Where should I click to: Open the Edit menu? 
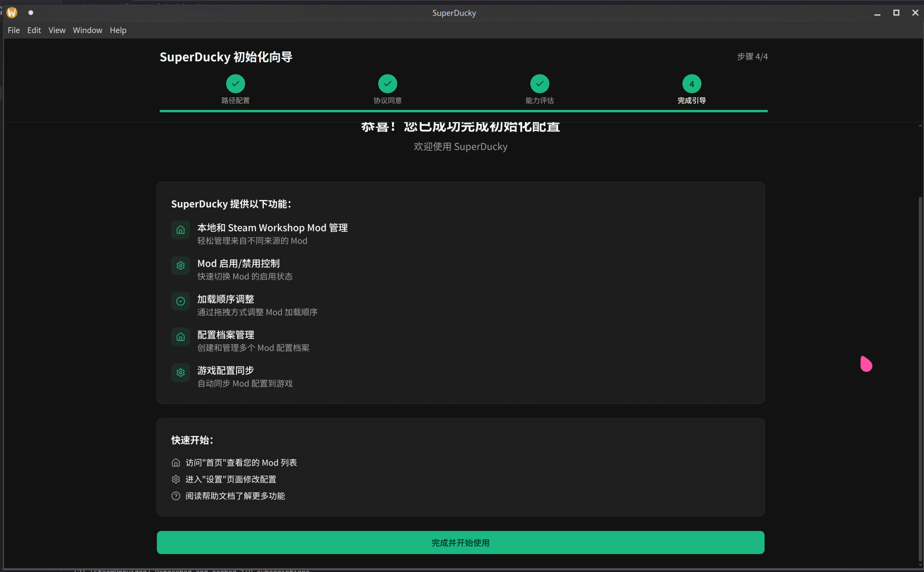pos(34,30)
